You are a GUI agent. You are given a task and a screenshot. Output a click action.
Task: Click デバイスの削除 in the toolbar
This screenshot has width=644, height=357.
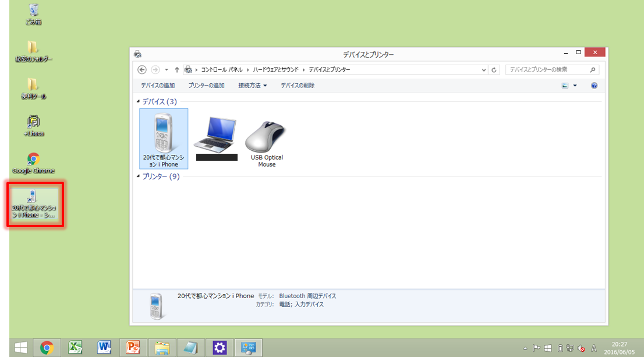pos(298,86)
